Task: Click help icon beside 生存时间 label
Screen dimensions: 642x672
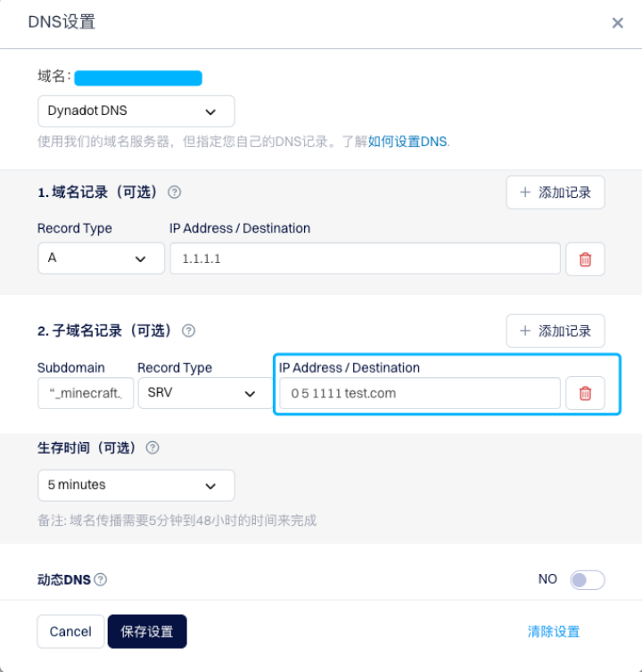Action: [152, 448]
